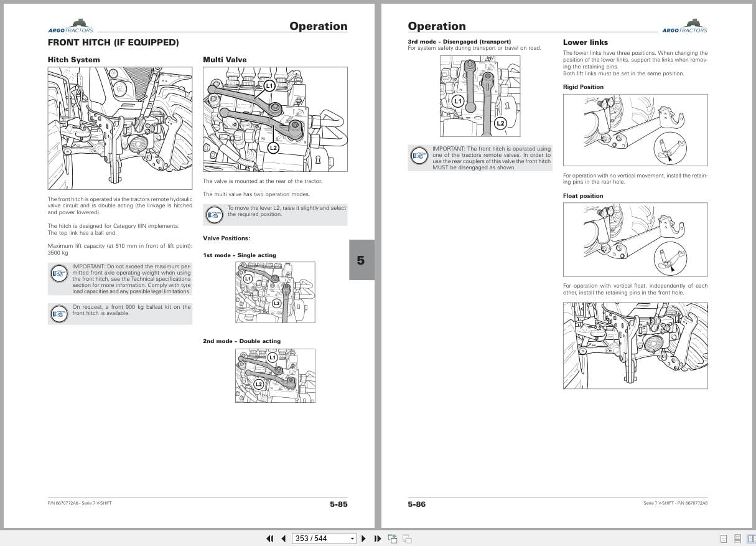Jump to the next view

tap(406, 538)
